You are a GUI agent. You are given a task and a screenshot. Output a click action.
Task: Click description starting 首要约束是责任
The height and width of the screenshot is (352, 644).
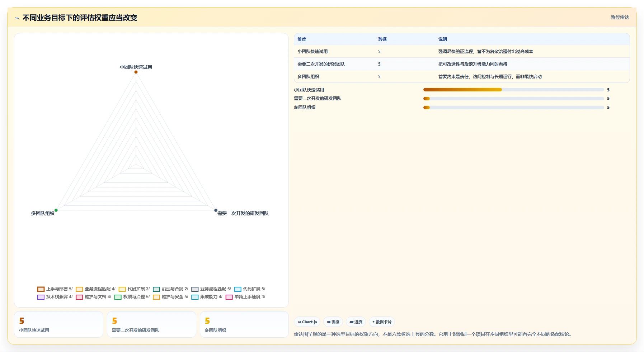click(490, 77)
